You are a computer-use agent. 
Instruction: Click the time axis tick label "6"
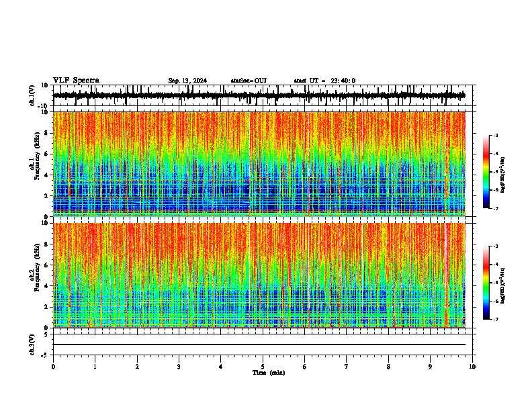(x=305, y=367)
